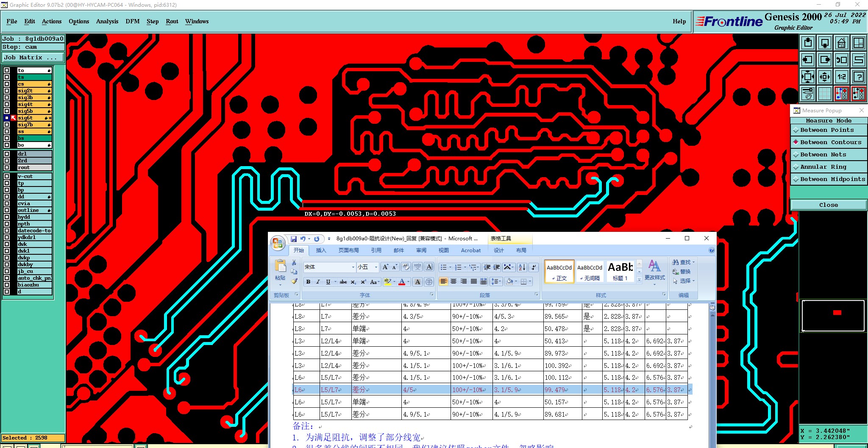Toggle visibility checkbox for layer 'sig2t'

7,91
